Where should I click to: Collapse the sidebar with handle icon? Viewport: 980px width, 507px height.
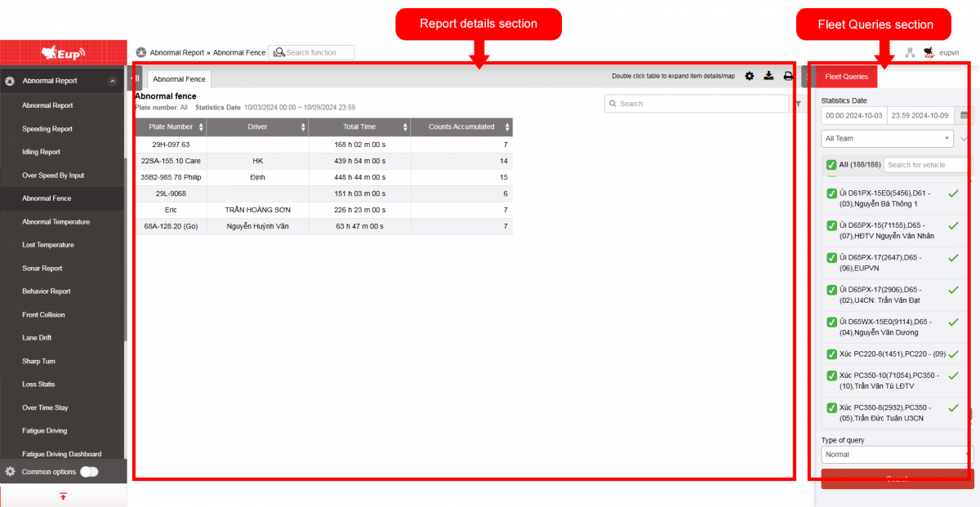(136, 78)
